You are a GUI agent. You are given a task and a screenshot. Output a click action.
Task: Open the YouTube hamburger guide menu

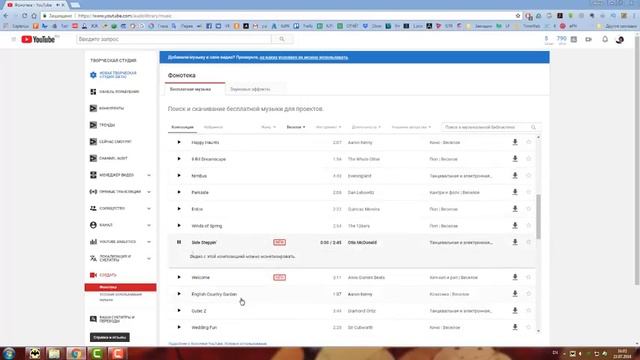13,39
